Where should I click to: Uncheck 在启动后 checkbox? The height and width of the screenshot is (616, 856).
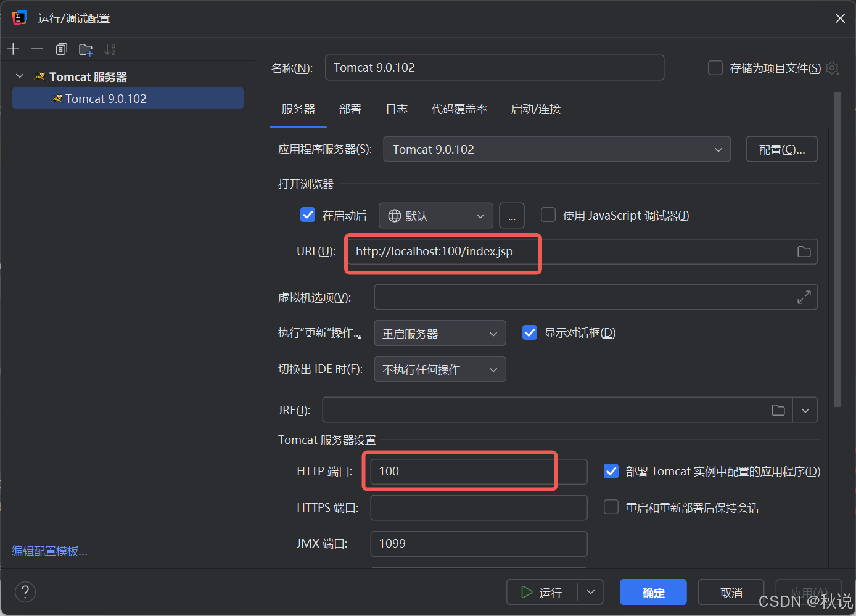[308, 215]
